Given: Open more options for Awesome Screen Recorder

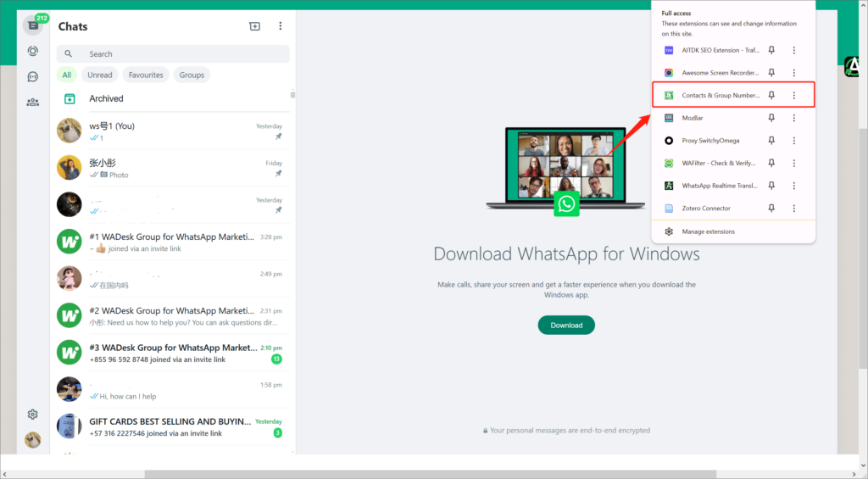Looking at the screenshot, I should click(x=793, y=73).
